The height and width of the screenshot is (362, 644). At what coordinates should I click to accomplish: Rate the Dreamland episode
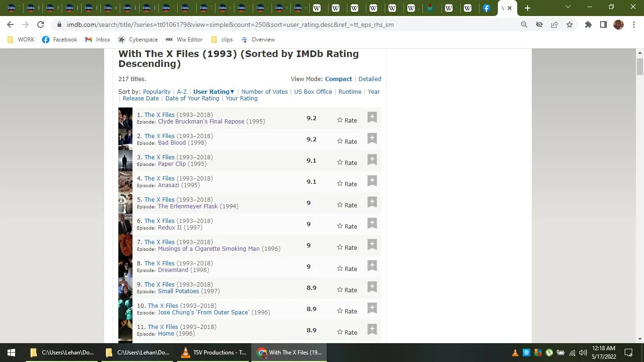tap(347, 269)
